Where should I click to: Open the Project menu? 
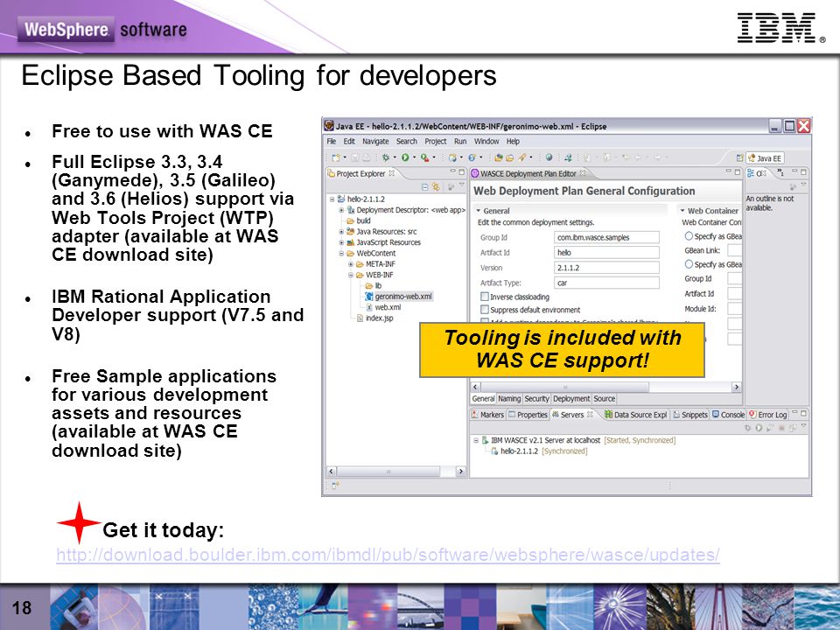pyautogui.click(x=436, y=142)
